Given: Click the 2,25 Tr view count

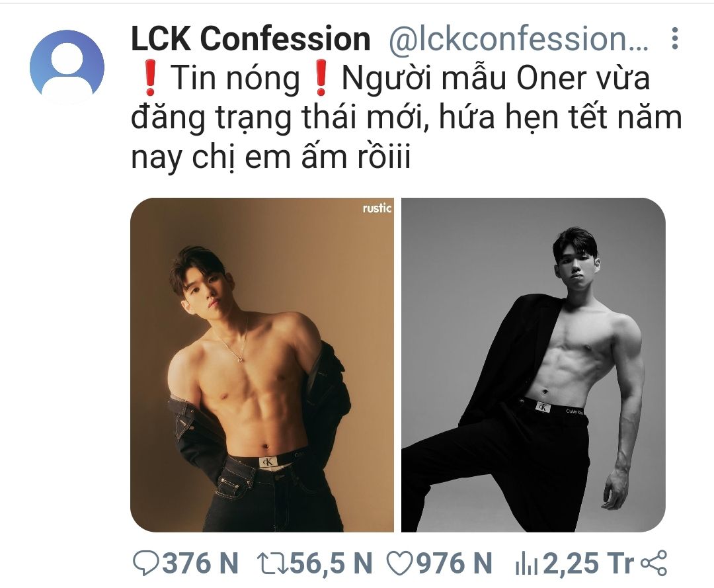Looking at the screenshot, I should (588, 564).
